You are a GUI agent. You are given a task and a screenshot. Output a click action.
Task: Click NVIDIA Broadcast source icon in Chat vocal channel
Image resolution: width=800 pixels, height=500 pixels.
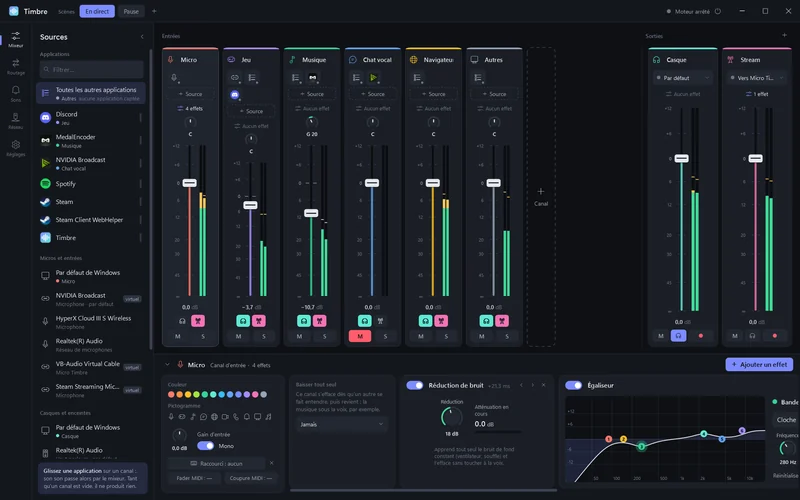coord(373,78)
